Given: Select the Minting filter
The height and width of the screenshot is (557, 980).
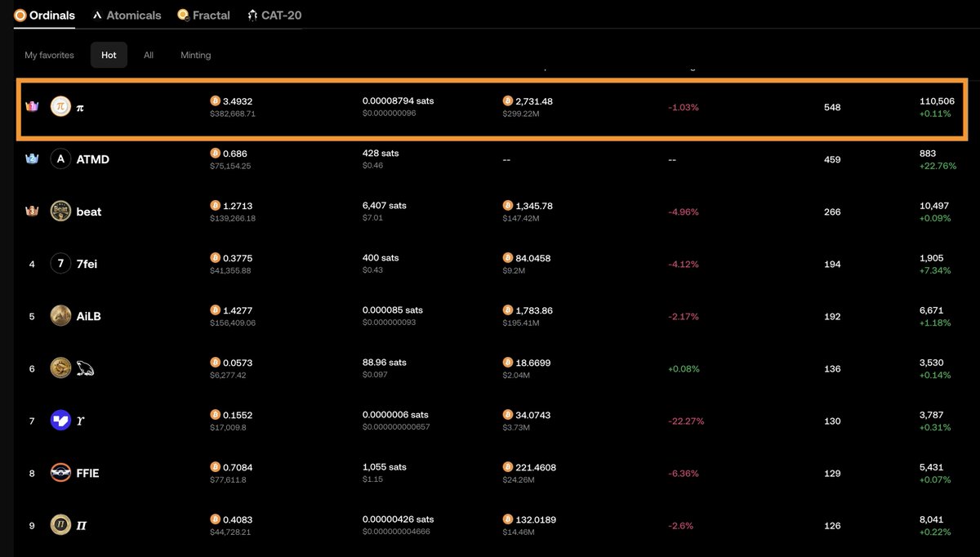Looking at the screenshot, I should pyautogui.click(x=196, y=55).
